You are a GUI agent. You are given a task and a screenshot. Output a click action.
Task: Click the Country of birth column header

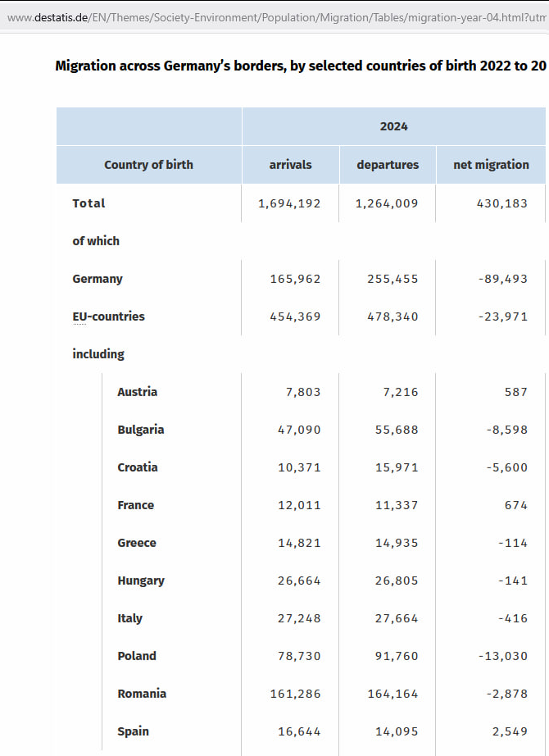click(148, 165)
